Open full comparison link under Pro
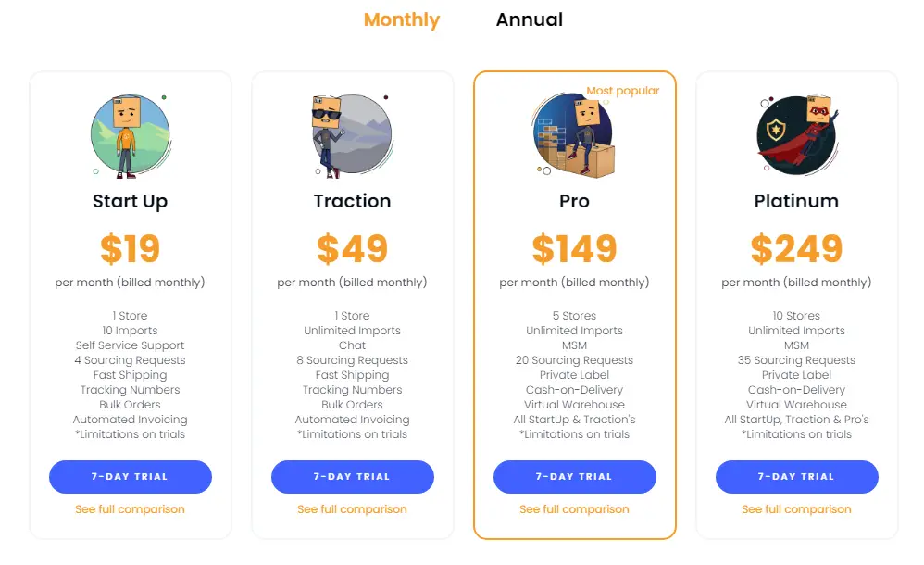This screenshot has height=565, width=924. click(574, 509)
